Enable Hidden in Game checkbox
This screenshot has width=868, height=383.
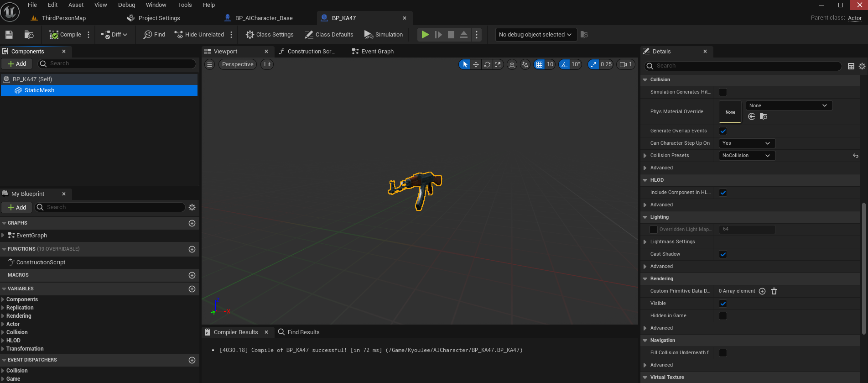pyautogui.click(x=723, y=316)
